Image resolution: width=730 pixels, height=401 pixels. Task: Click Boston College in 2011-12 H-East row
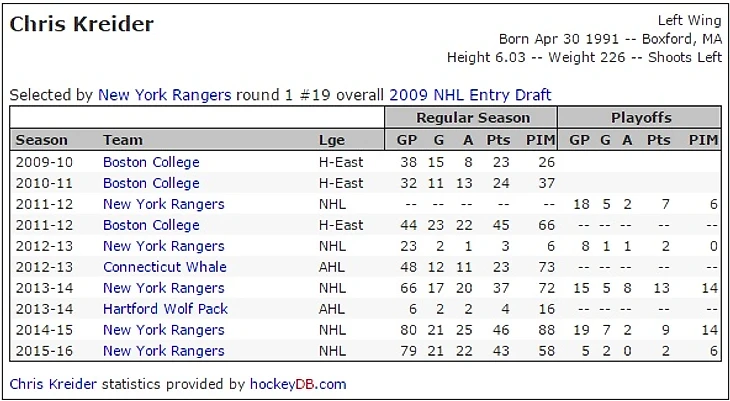(151, 225)
